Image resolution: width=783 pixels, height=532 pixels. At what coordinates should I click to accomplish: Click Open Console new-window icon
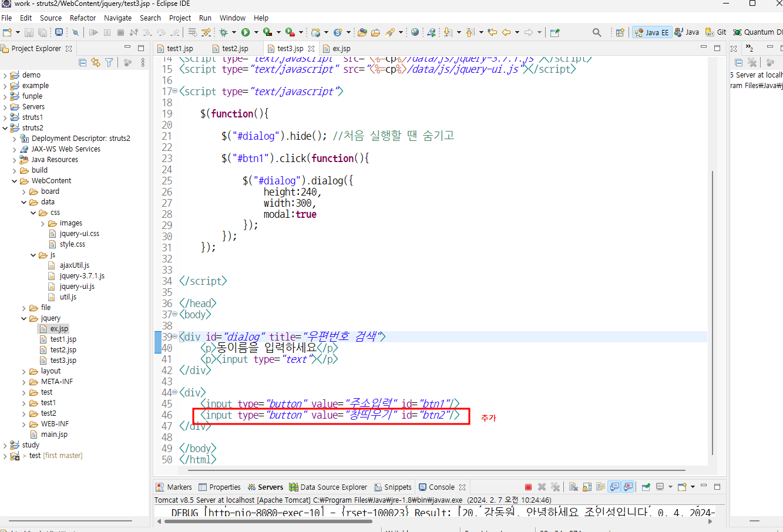681,487
